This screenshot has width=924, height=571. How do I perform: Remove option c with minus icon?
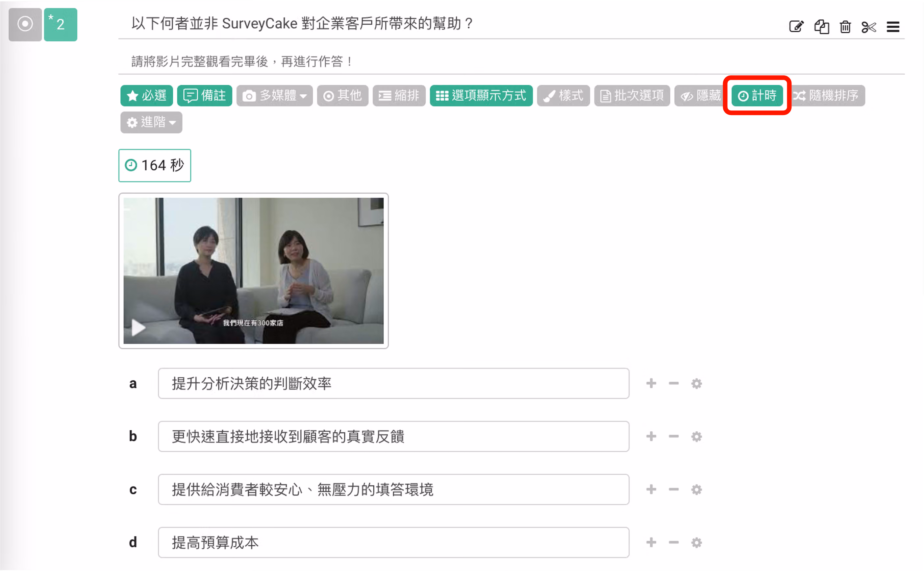click(673, 489)
